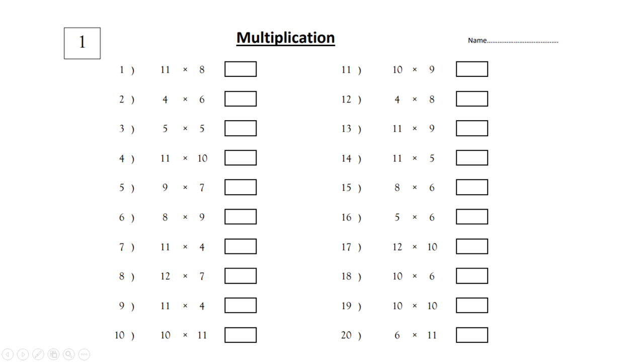644x362 pixels.
Task: Click the Multiplication title text
Action: 285,37
